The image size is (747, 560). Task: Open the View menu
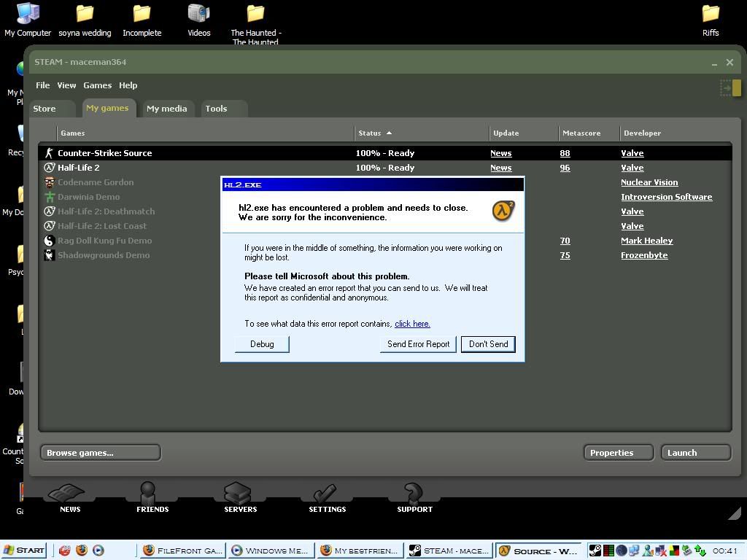tap(66, 85)
